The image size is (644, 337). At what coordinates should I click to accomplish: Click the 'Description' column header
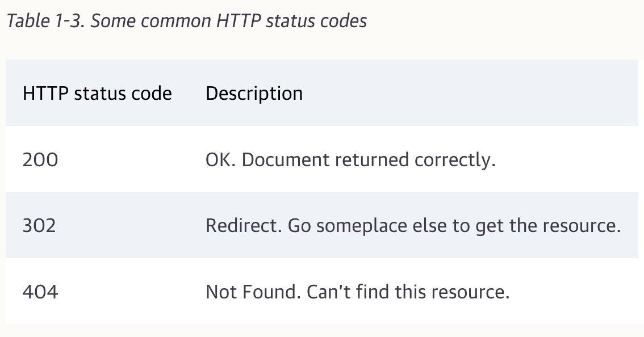(254, 94)
